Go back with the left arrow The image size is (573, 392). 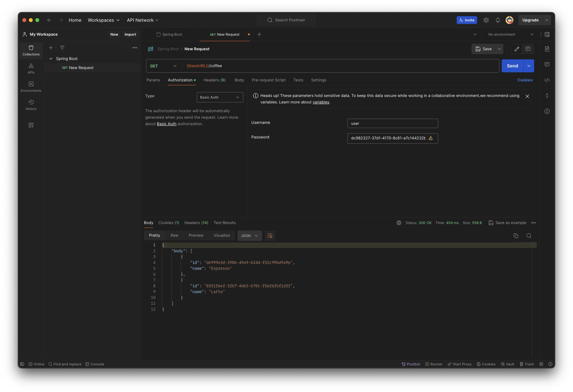click(x=49, y=20)
